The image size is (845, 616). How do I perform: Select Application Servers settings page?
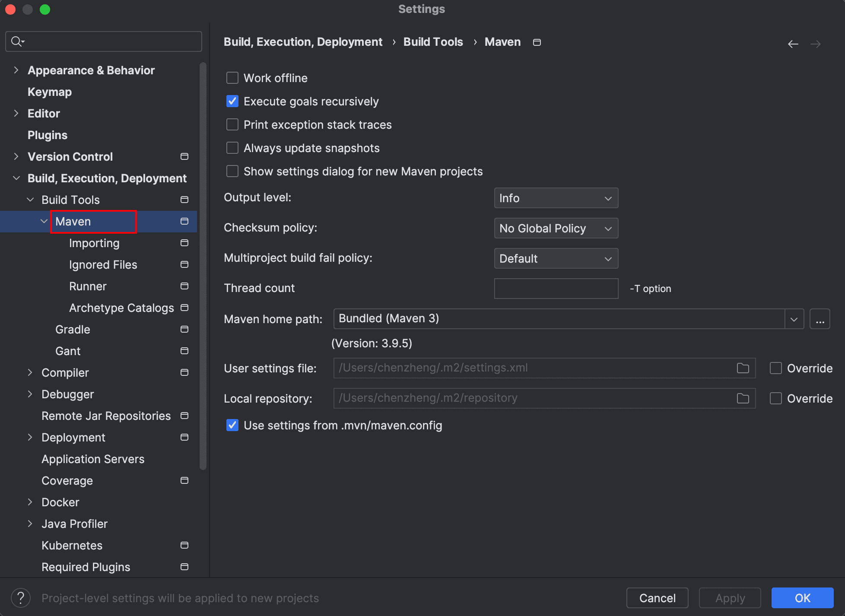(93, 459)
